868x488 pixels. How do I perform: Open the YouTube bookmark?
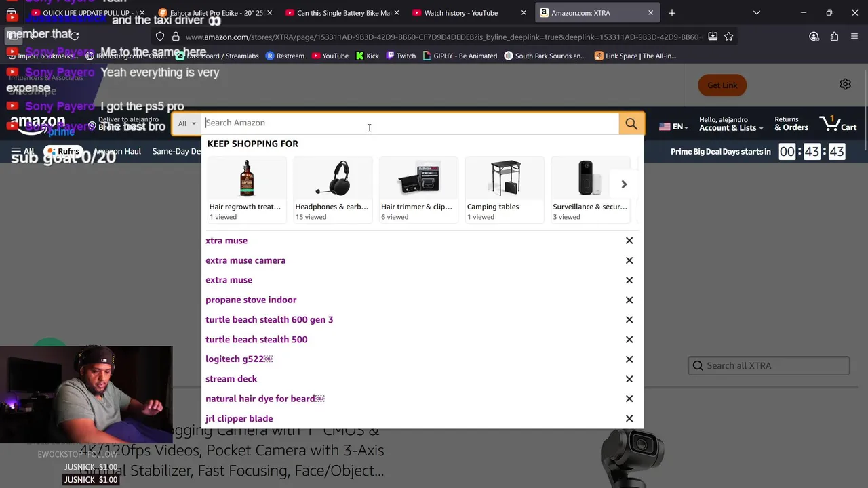330,56
